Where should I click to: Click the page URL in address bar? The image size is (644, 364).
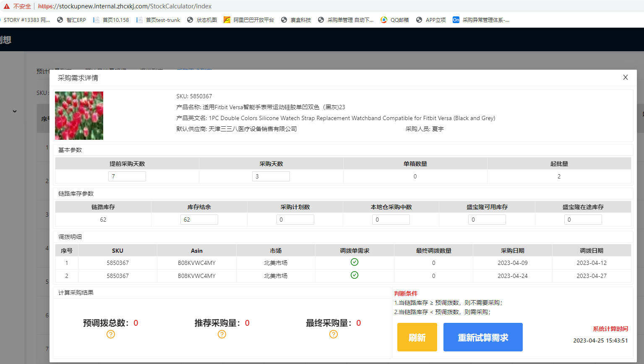pos(125,6)
